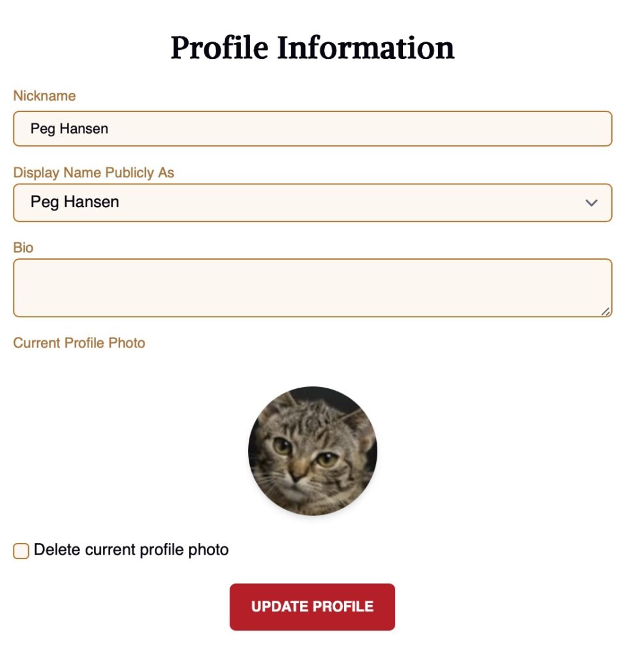Click the "Display Name Publicly As" label
Viewport: 644px width, 655px height.
pyautogui.click(x=93, y=173)
